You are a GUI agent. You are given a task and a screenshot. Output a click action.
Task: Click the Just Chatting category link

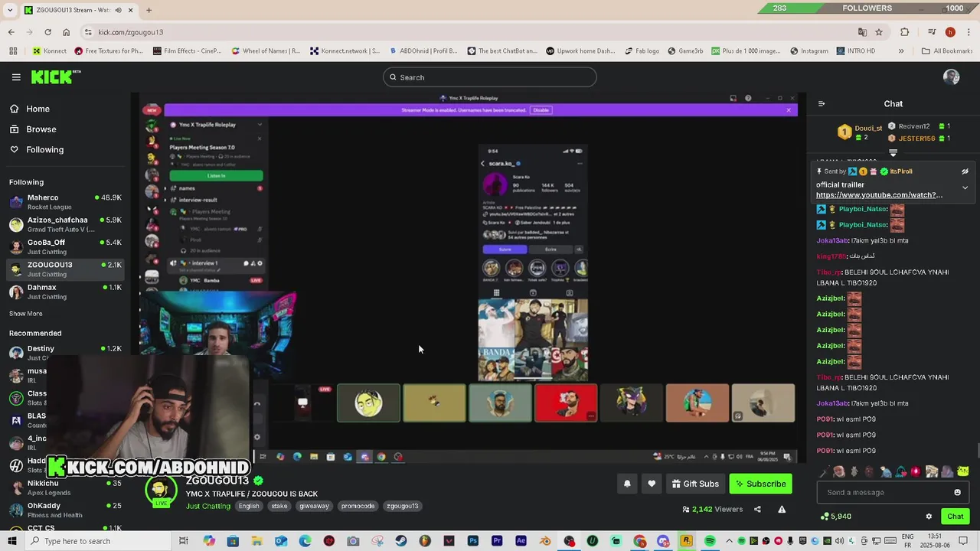(208, 507)
